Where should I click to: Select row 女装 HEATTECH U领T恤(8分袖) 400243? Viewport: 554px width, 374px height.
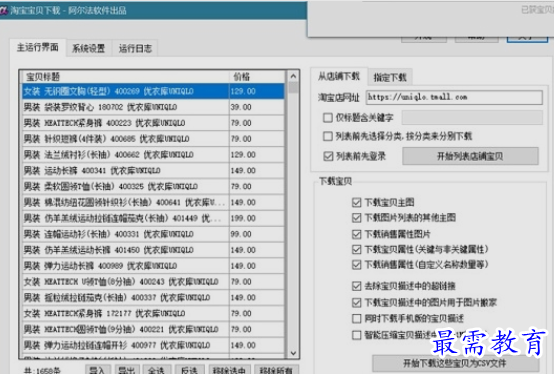tap(153, 282)
